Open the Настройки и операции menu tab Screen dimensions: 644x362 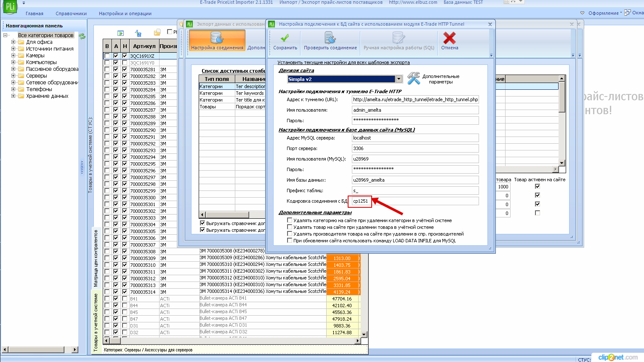(x=125, y=13)
